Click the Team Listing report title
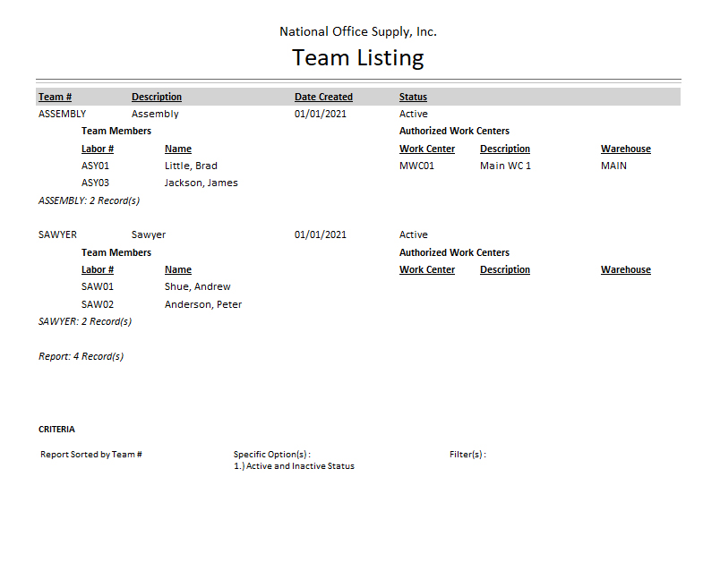This screenshot has width=720, height=588. click(358, 58)
